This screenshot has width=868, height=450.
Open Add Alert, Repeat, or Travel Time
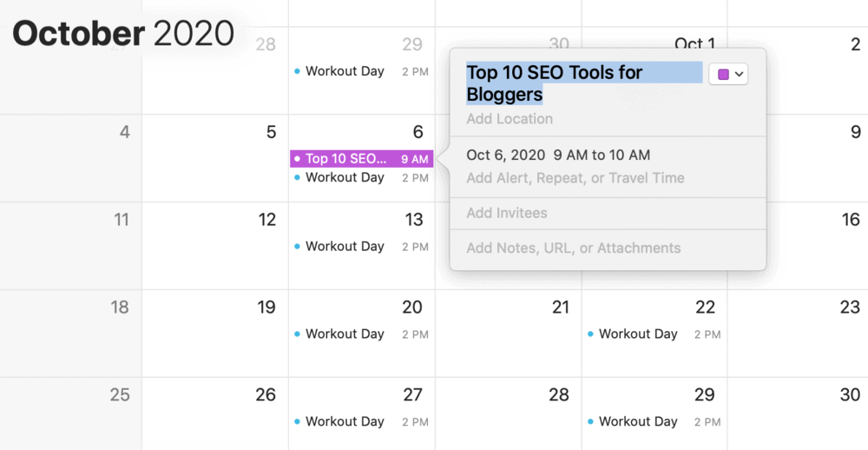coord(575,178)
